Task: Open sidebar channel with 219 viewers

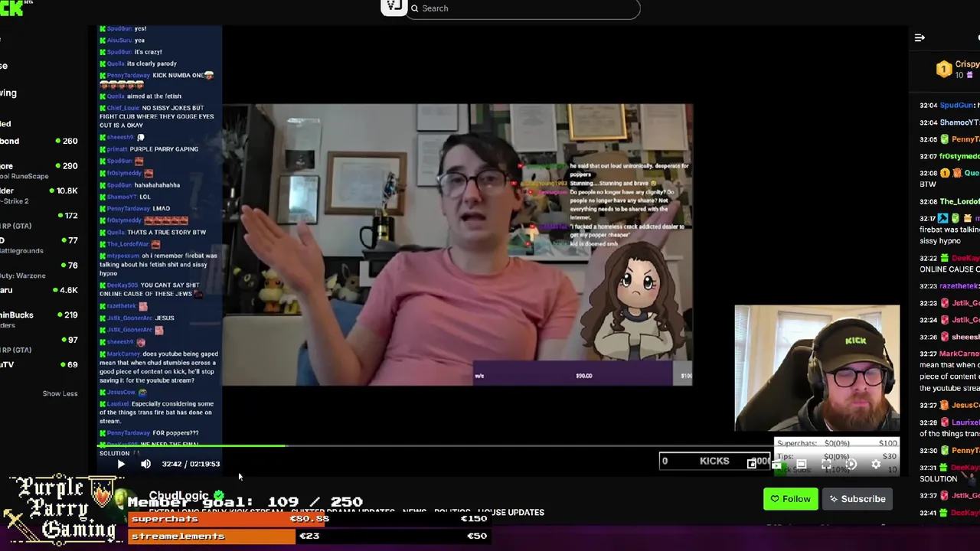Action: coord(38,319)
